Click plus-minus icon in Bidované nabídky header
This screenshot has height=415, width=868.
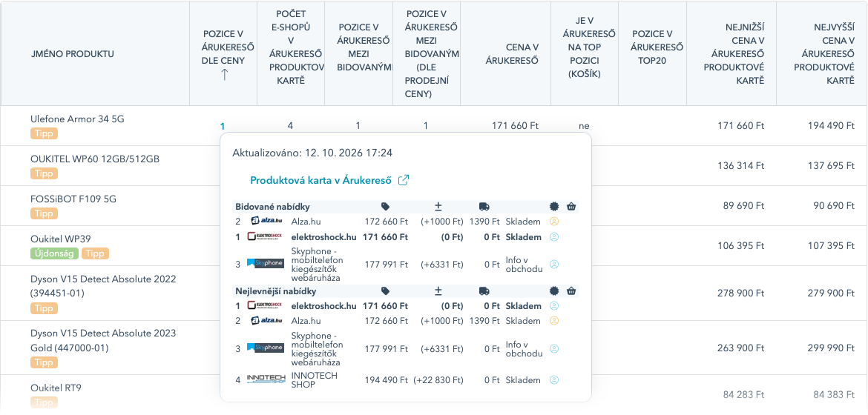(438, 207)
